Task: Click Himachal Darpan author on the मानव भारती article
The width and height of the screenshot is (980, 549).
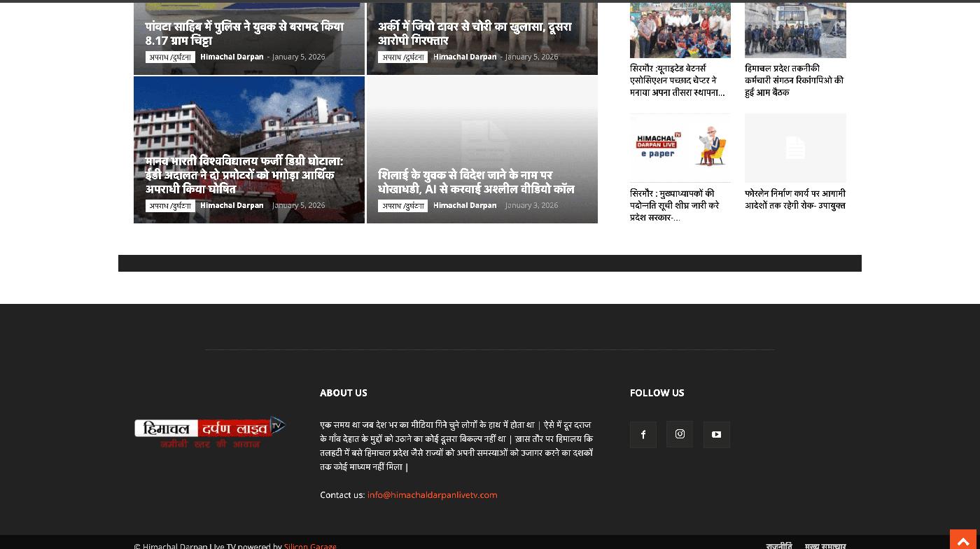Action: [x=232, y=205]
